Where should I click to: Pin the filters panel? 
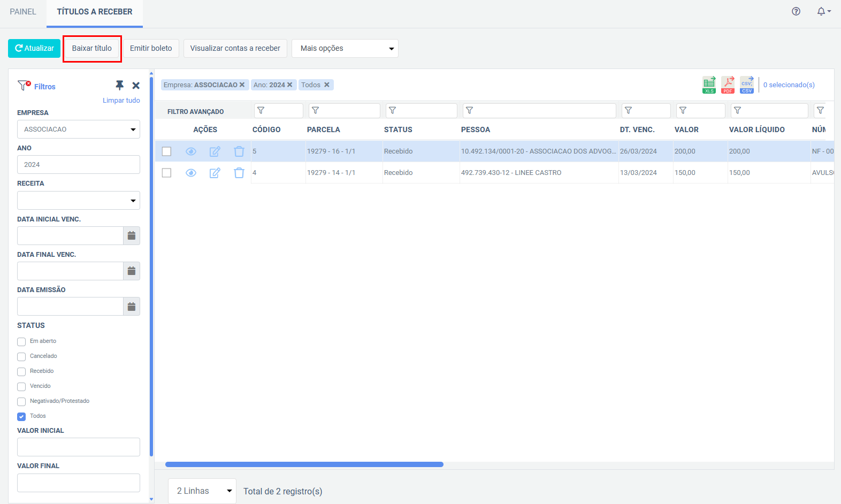119,85
